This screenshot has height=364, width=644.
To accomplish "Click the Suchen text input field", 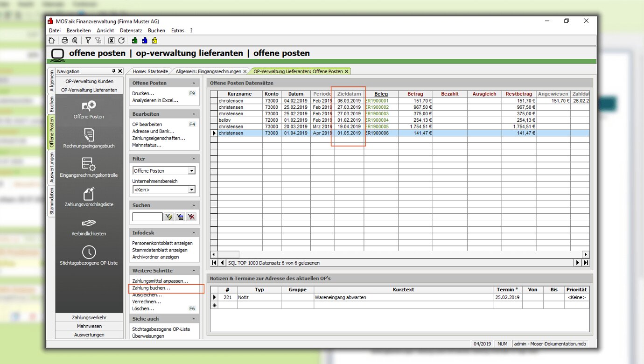I will pyautogui.click(x=147, y=217).
